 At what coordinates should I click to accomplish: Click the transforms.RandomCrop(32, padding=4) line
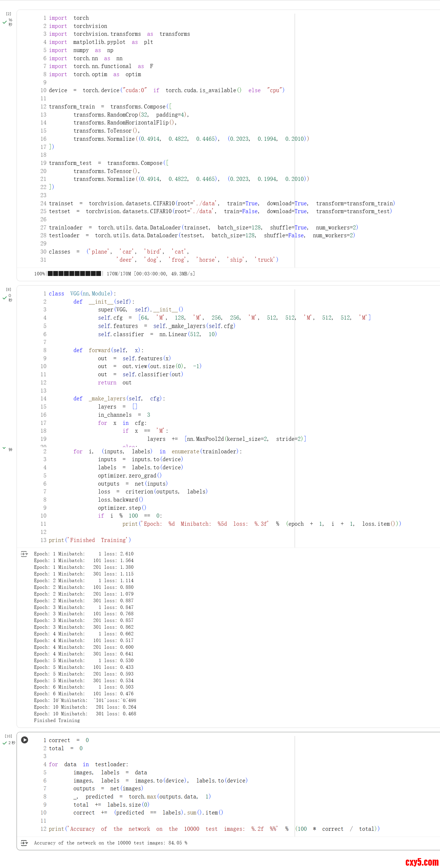[x=131, y=115]
